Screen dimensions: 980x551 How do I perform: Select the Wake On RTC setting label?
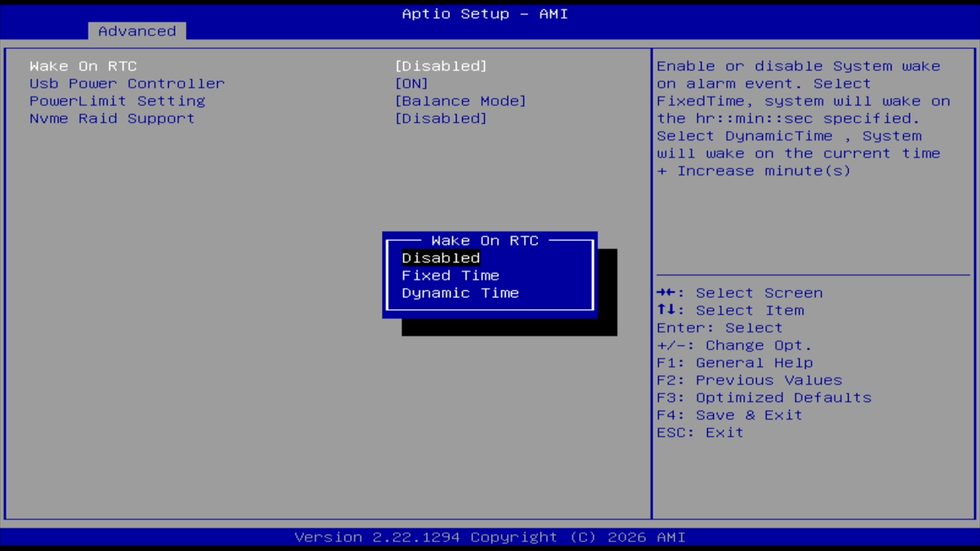83,66
